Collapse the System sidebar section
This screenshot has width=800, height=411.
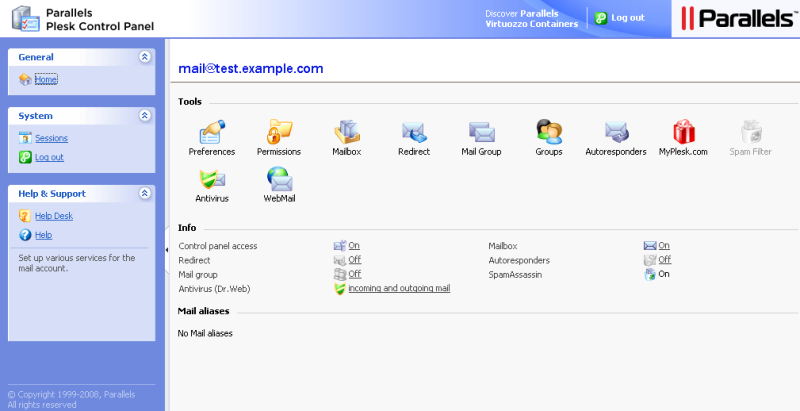[x=145, y=116]
